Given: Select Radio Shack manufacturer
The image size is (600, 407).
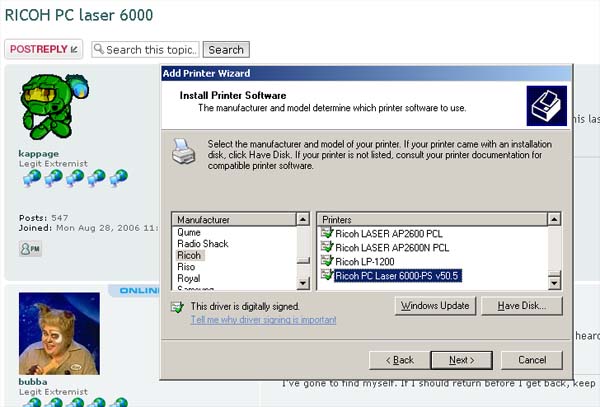Looking at the screenshot, I should (x=203, y=244).
